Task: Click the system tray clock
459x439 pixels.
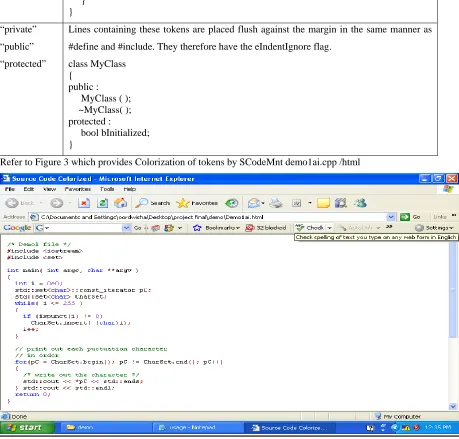Action: point(438,427)
